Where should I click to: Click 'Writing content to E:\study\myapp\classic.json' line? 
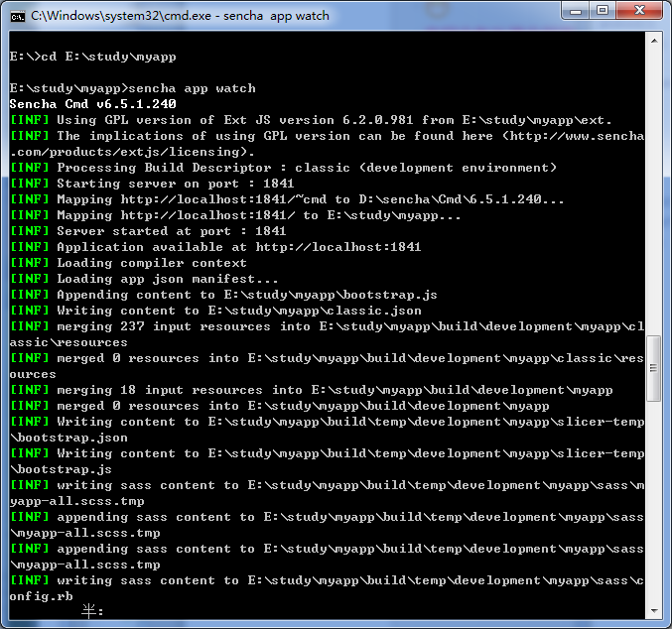click(x=215, y=311)
